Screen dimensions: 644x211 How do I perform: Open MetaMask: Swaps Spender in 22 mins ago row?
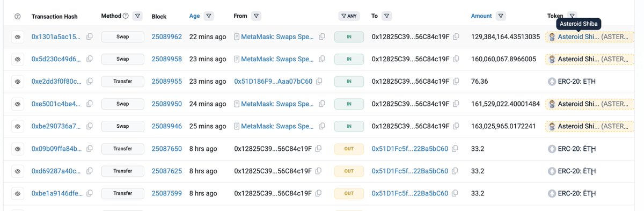(277, 37)
